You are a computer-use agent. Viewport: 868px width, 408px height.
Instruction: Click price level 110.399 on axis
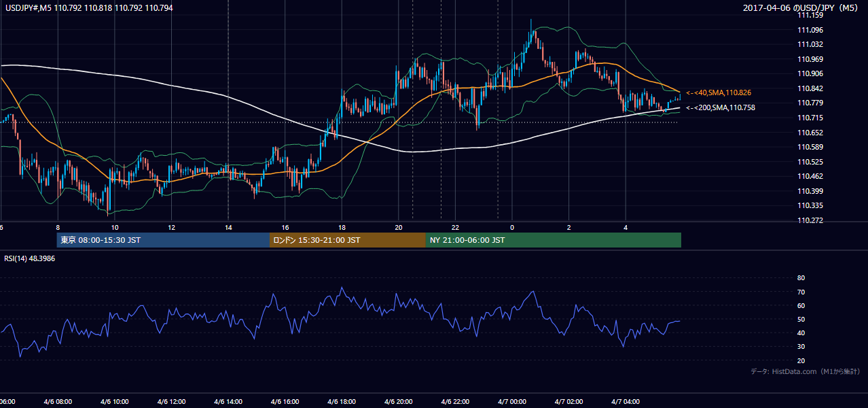click(810, 191)
